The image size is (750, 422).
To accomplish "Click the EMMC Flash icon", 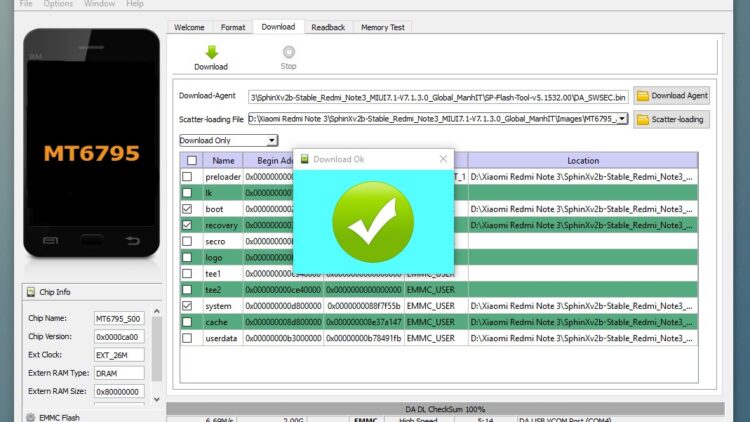I will (29, 416).
